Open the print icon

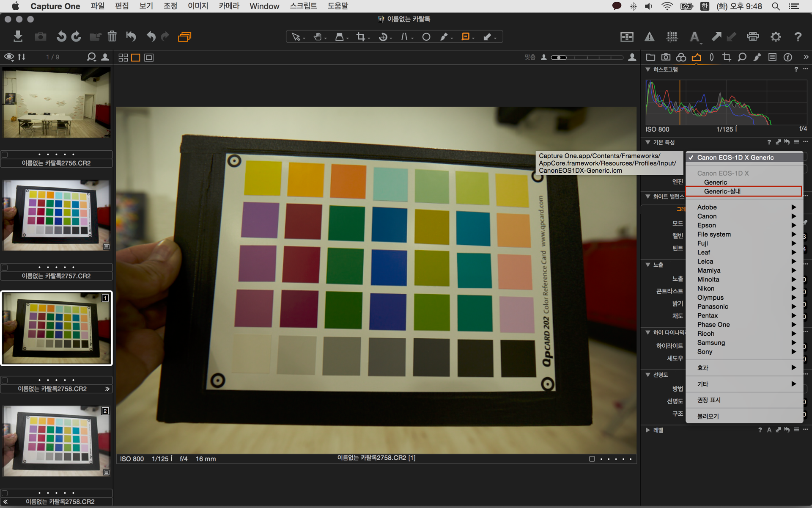click(x=753, y=37)
